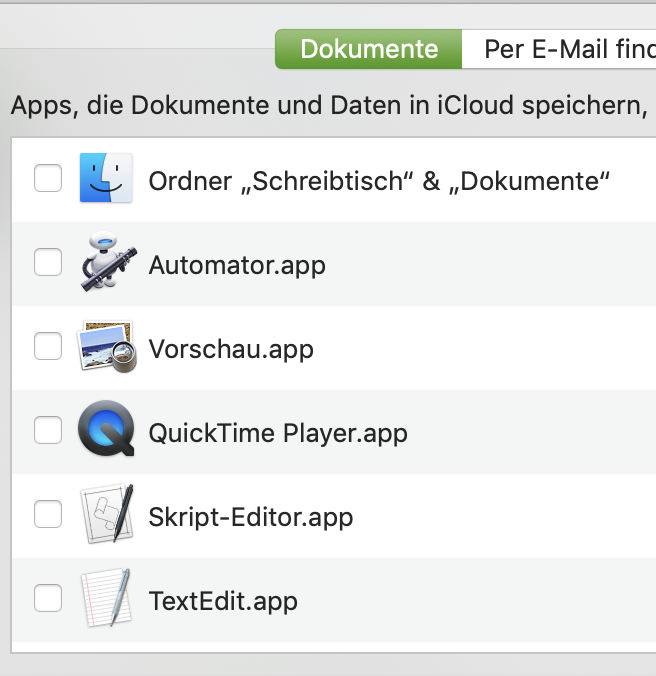
Task: Click the Vorschau app icon
Action: (x=106, y=347)
